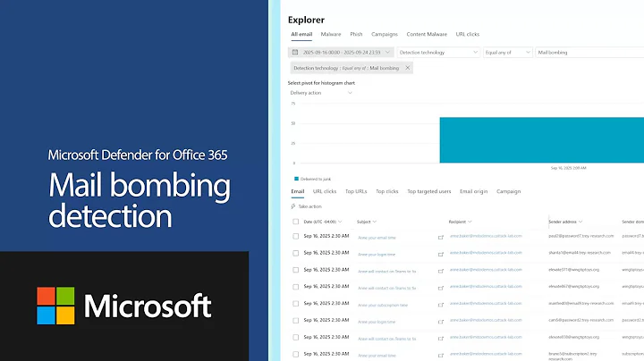Screen dimensions: 644x361
Task: Click the calendar icon in the date range filter
Action: pyautogui.click(x=295, y=52)
